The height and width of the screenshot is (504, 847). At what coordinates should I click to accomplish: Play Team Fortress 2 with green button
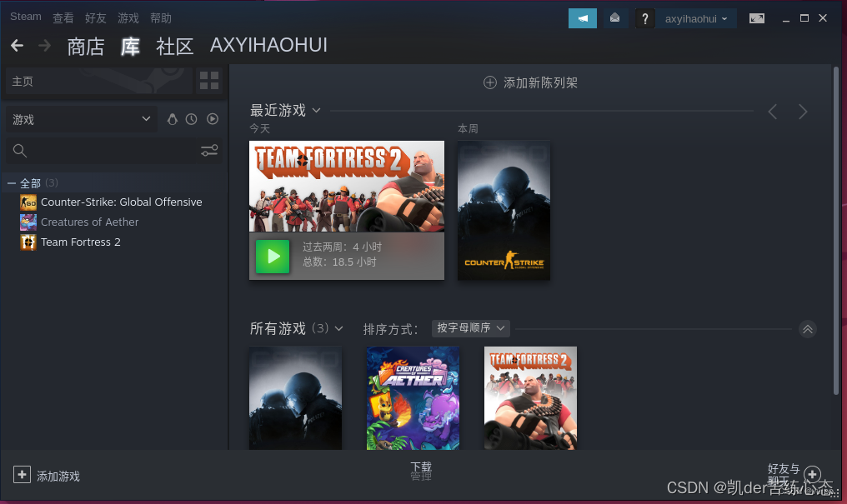pyautogui.click(x=273, y=257)
